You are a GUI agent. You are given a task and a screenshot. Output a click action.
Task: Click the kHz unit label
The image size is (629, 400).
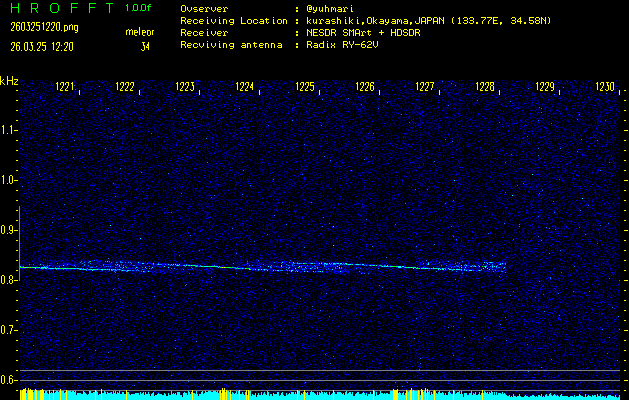coord(9,81)
